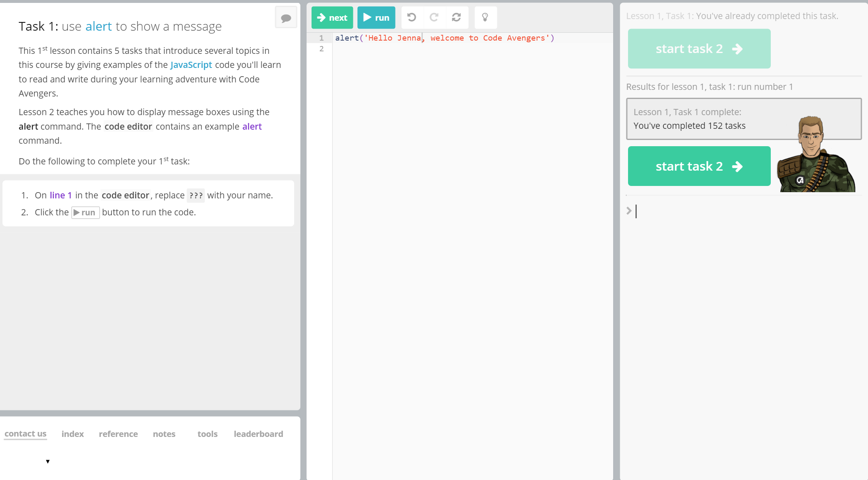868x480 pixels.
Task: Click the undo arrow icon
Action: click(x=412, y=17)
